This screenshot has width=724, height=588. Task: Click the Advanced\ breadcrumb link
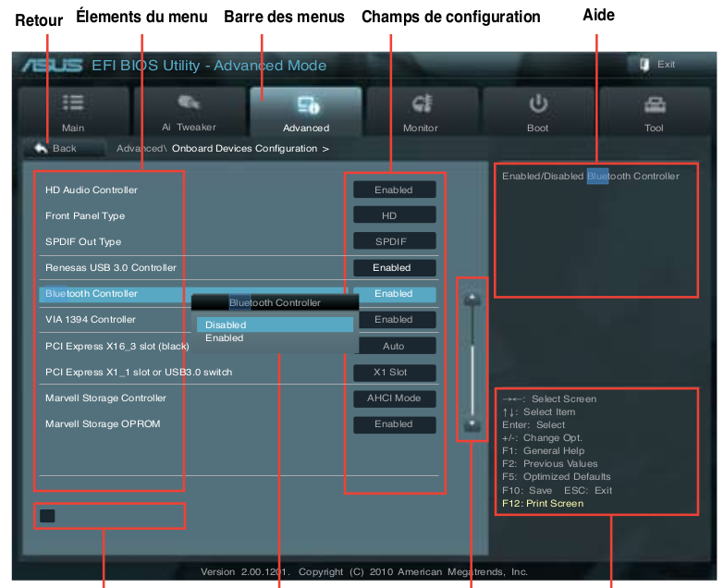click(141, 149)
